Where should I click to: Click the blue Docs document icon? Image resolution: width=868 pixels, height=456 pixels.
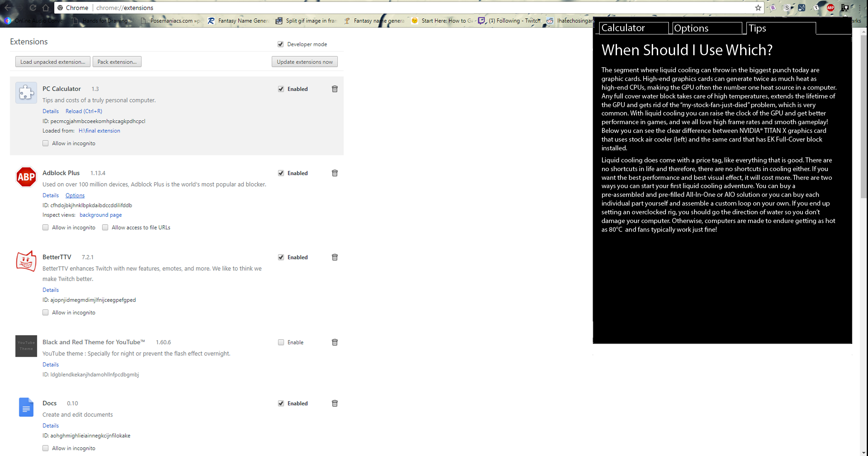[26, 407]
